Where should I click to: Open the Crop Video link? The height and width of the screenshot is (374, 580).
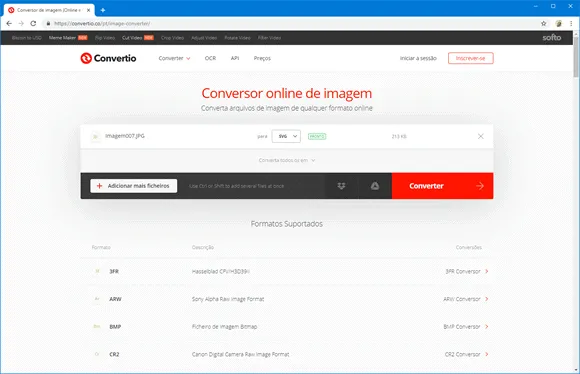pos(172,38)
